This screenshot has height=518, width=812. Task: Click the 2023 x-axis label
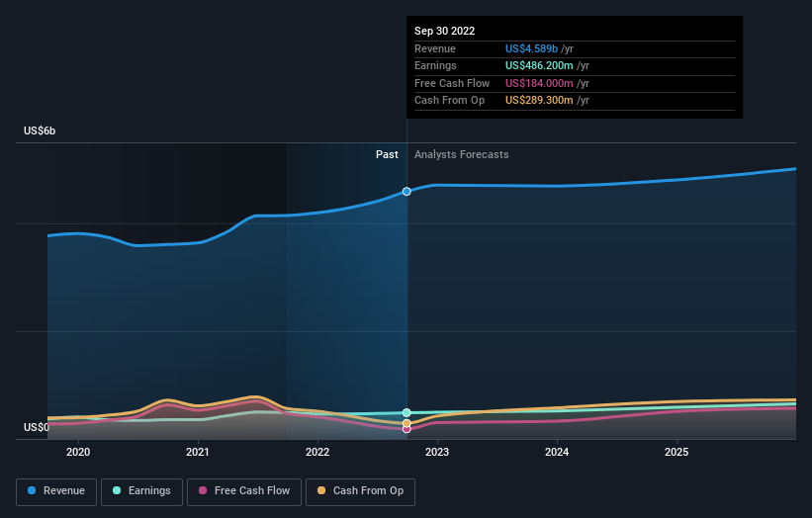pos(437,452)
